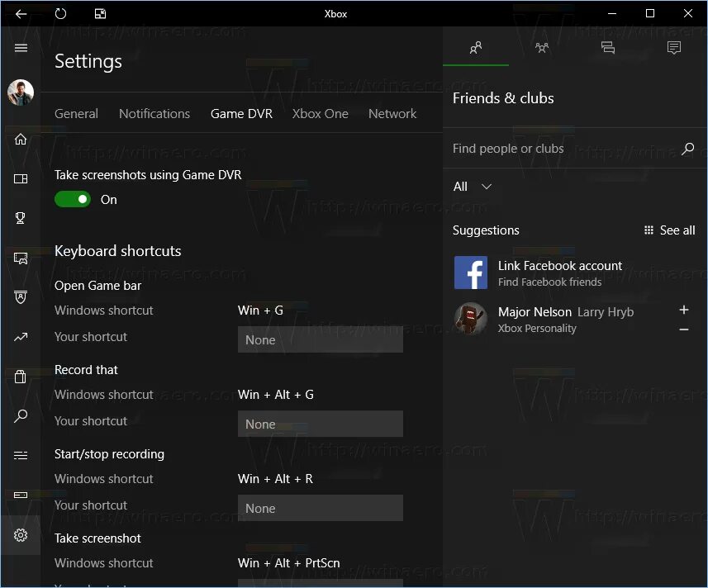The width and height of the screenshot is (708, 588).
Task: Open the hamburger menu
Action: point(21,48)
